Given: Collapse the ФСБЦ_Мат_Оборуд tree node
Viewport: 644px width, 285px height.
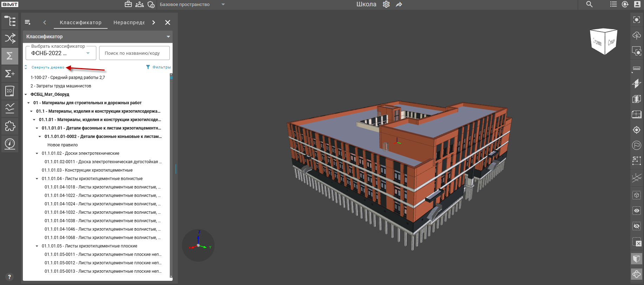Looking at the screenshot, I should pos(26,94).
